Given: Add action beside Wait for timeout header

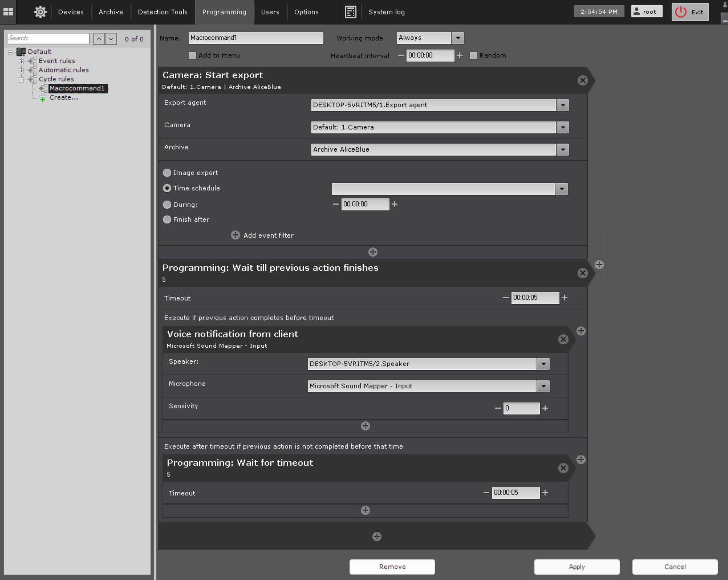Looking at the screenshot, I should point(581,460).
